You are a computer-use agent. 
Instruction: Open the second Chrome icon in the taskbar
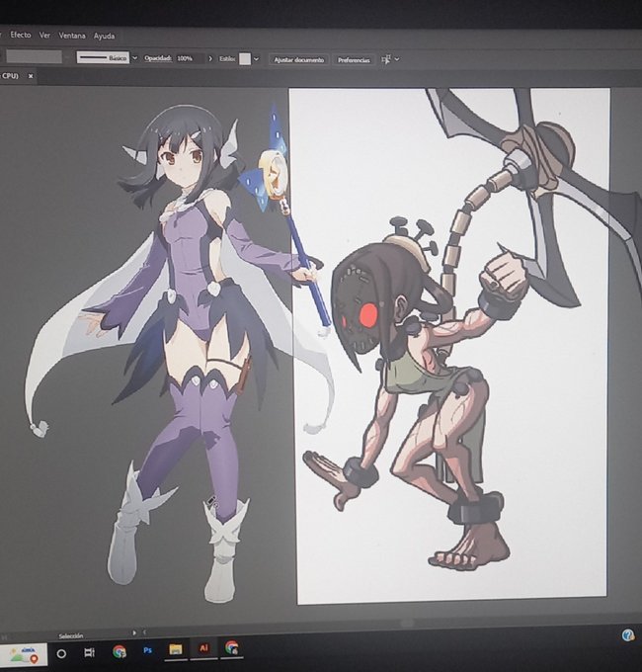(x=232, y=648)
